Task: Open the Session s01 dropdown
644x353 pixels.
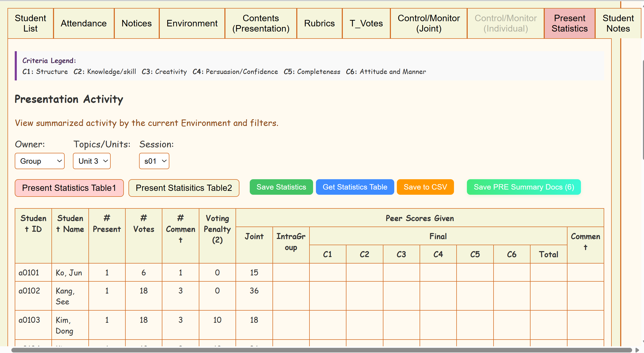Action: (x=154, y=161)
